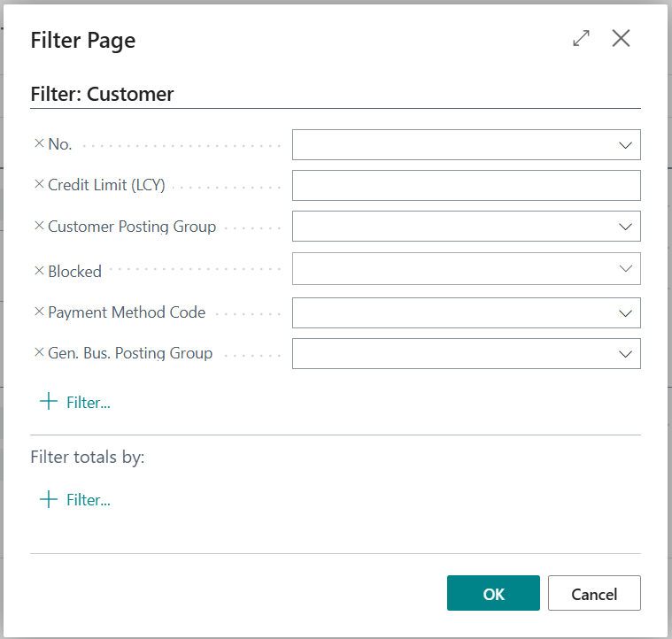Remove the Credit Limit (LCY) filter
The width and height of the screenshot is (672, 639).
(39, 184)
